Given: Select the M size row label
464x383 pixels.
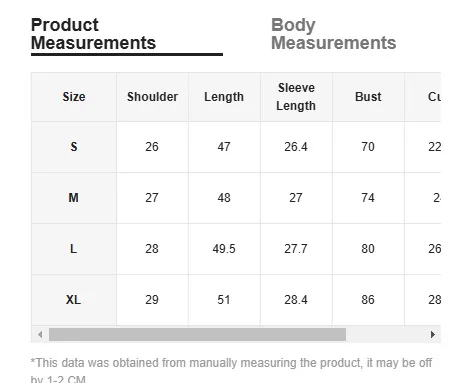Looking at the screenshot, I should (x=74, y=198).
